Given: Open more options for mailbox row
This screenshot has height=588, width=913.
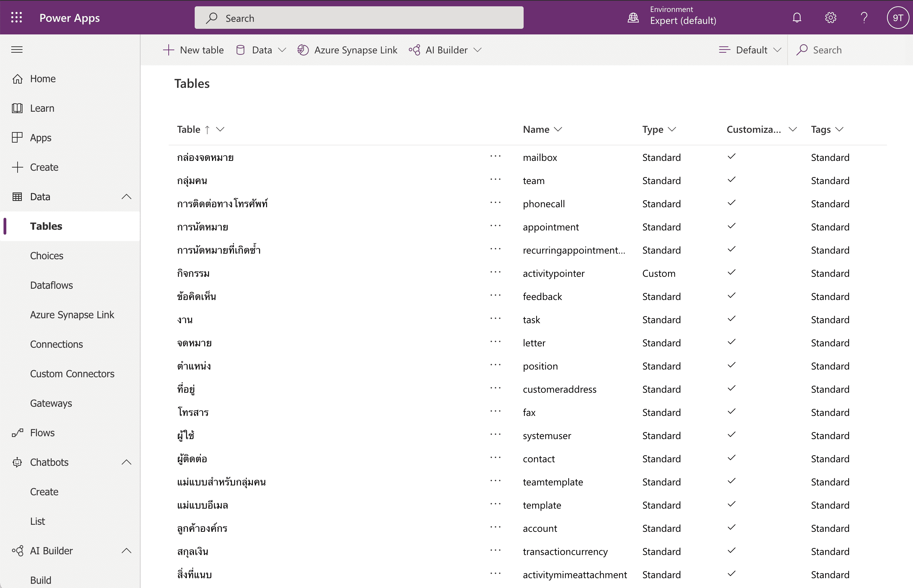Looking at the screenshot, I should (496, 157).
